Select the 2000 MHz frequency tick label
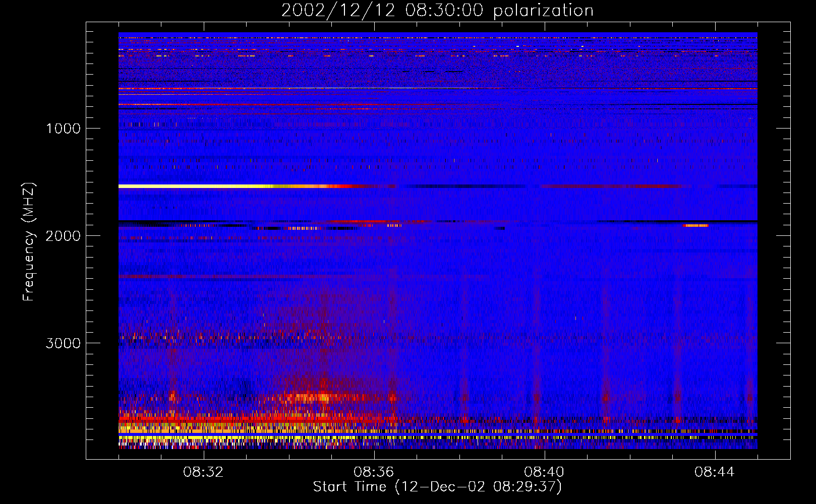This screenshot has width=816, height=504. (x=63, y=236)
